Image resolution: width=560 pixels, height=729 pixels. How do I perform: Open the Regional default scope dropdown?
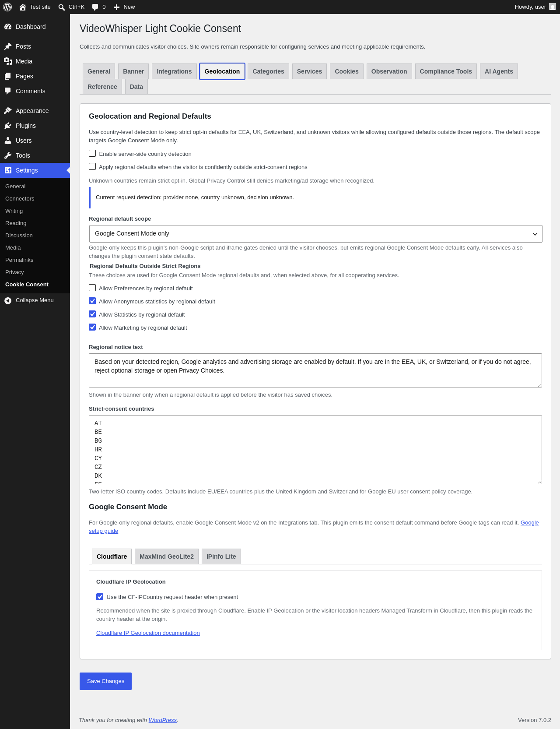(x=315, y=234)
